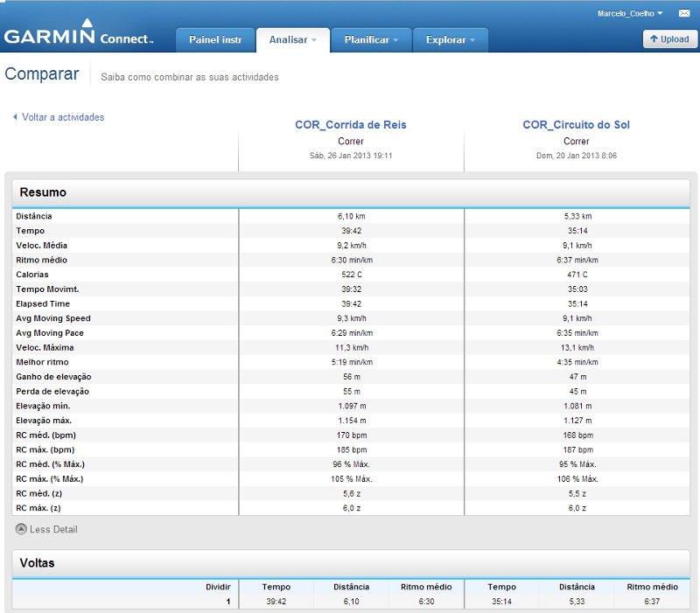Open the Painel instr tab

pos(215,40)
